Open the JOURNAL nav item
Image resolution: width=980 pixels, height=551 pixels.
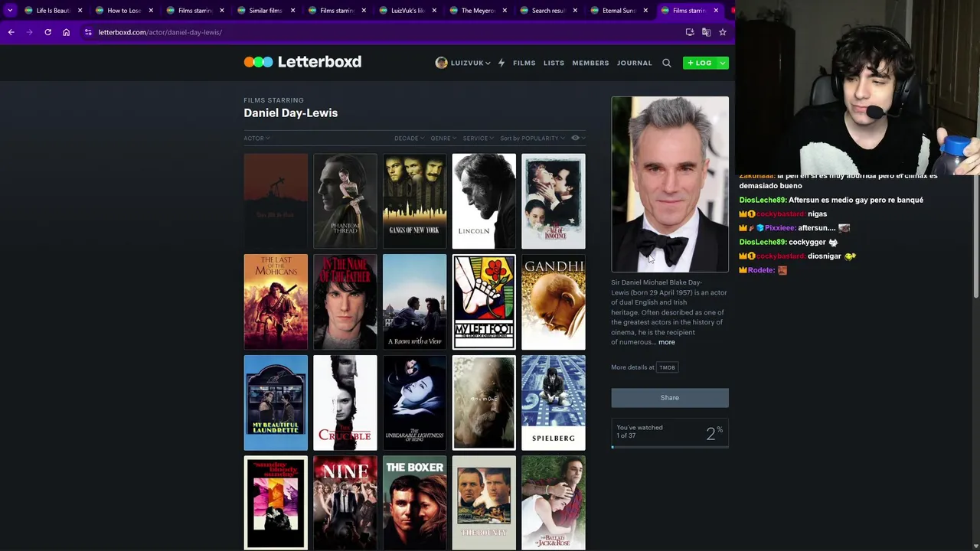[x=635, y=63]
